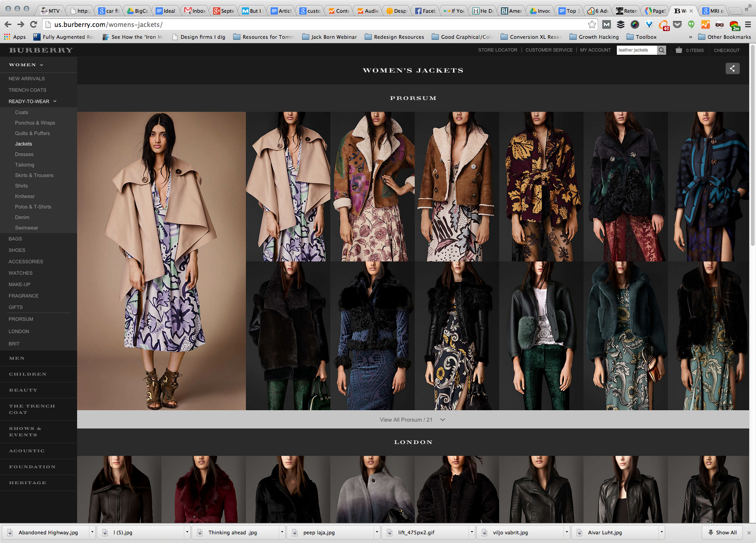The width and height of the screenshot is (756, 543).
Task: Expand the Women menu dropdown
Action: point(26,65)
